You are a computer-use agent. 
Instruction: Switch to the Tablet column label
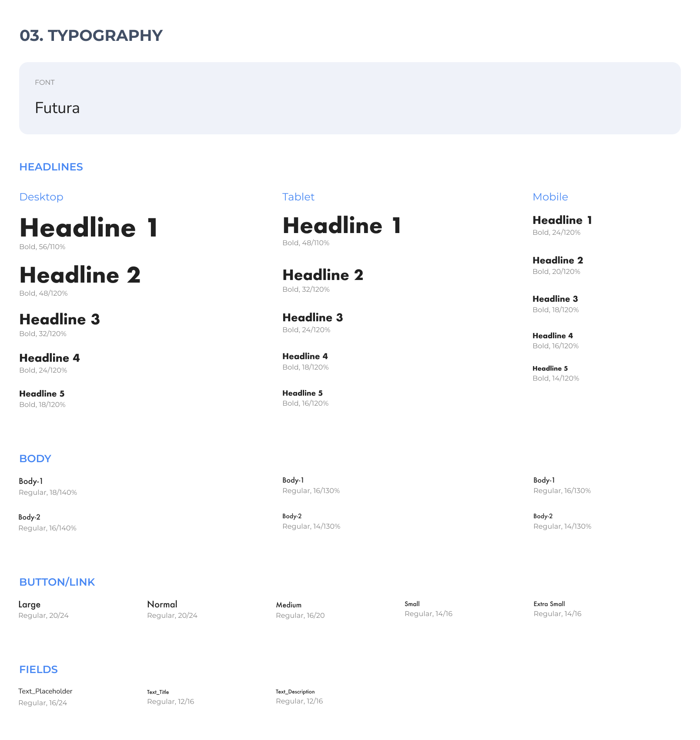coord(298,197)
